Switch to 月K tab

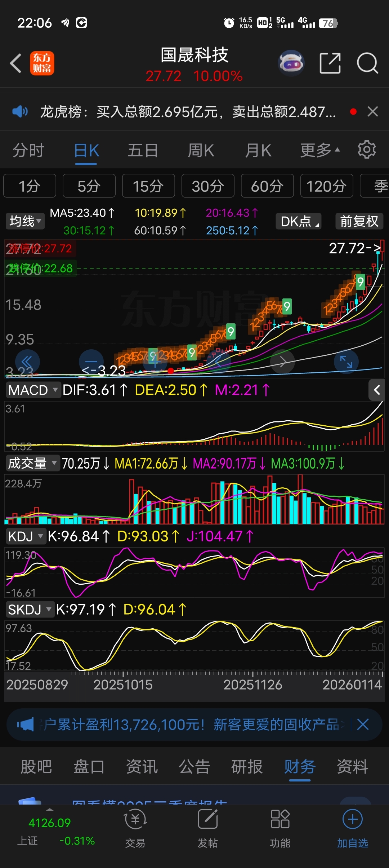(258, 150)
